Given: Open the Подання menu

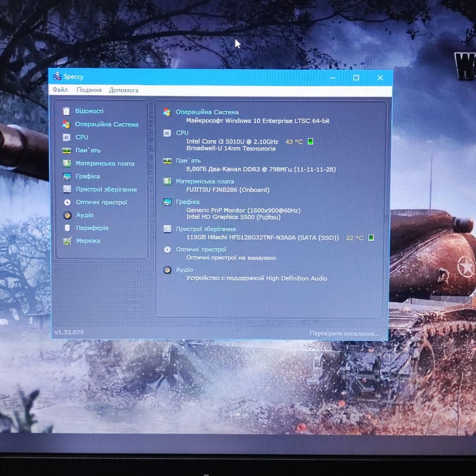Looking at the screenshot, I should click(x=89, y=90).
